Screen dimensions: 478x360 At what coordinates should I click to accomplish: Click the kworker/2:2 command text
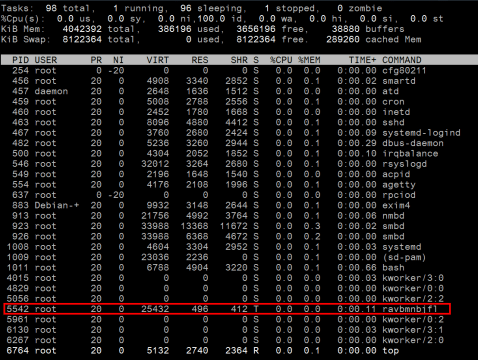pos(413,299)
